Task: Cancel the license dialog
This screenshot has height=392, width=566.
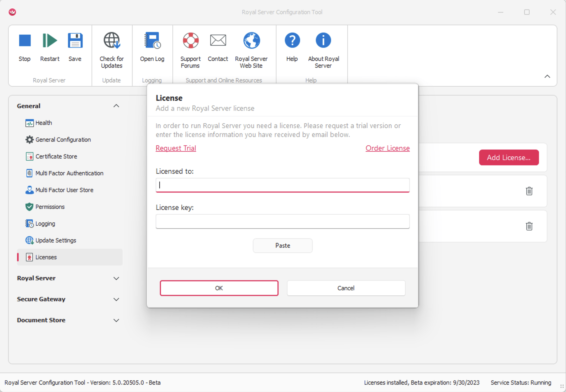Action: tap(346, 288)
